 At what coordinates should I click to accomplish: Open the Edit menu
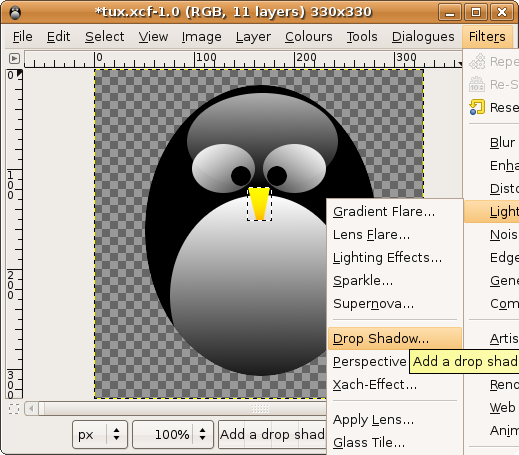[x=58, y=37]
